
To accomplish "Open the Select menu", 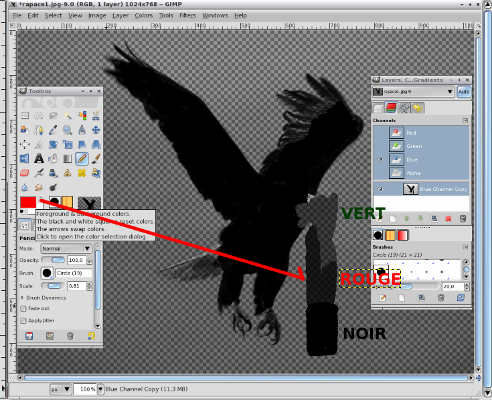I will (x=53, y=16).
